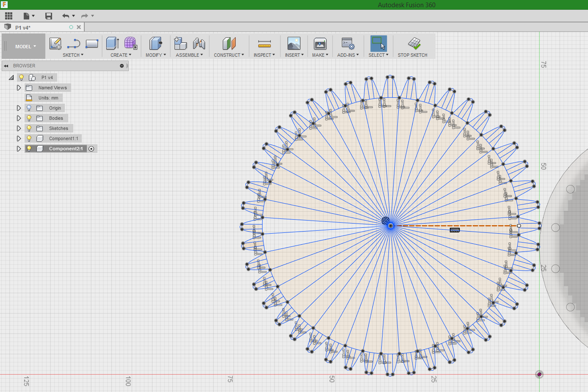Select the Offset Plane construct icon
Viewport: 588px width, 392px height.
pos(229,43)
